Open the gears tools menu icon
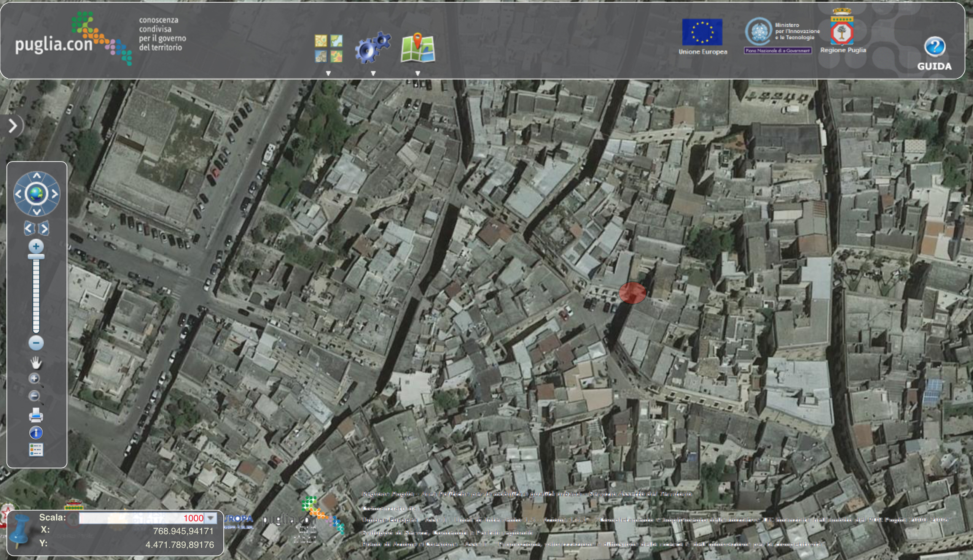Viewport: 973px width, 560px height. tap(373, 48)
